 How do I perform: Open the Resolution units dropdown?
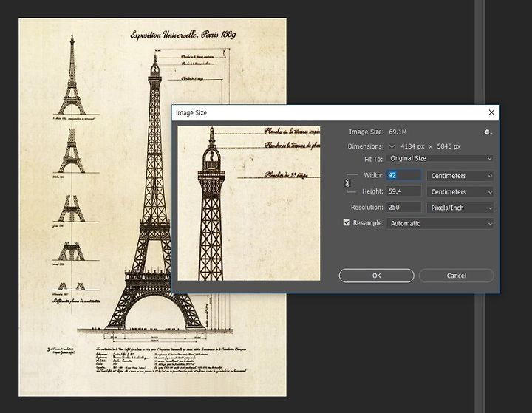[x=460, y=208]
